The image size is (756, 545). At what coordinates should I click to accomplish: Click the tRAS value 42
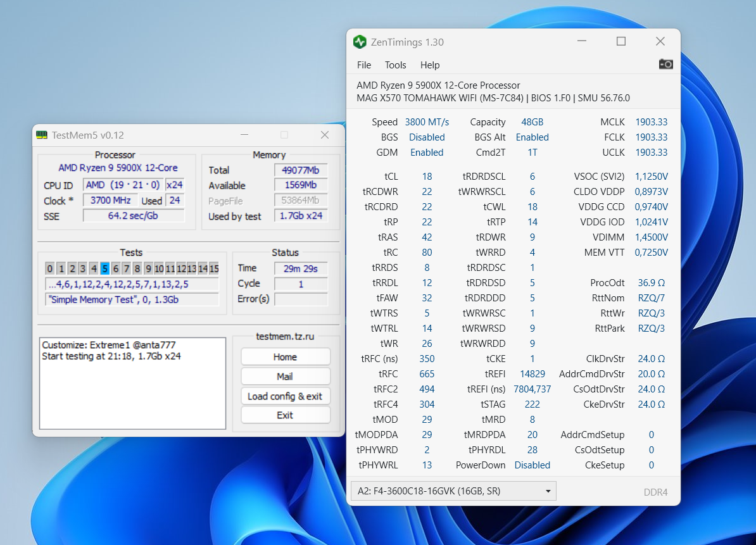pyautogui.click(x=427, y=237)
